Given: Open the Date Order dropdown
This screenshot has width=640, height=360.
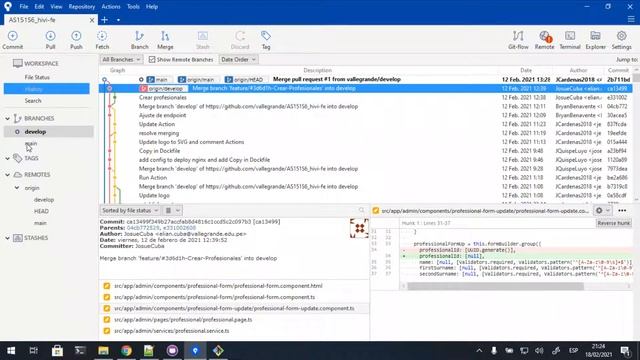Looking at the screenshot, I should tap(238, 60).
